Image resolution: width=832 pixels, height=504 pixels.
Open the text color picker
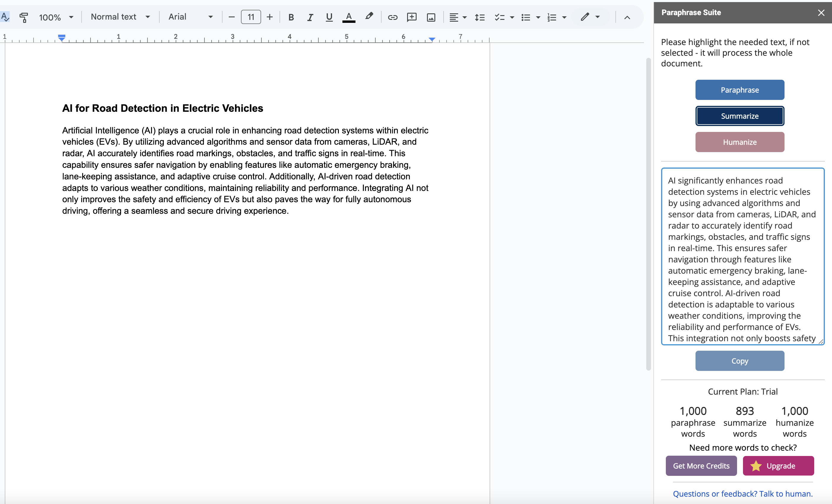(349, 17)
